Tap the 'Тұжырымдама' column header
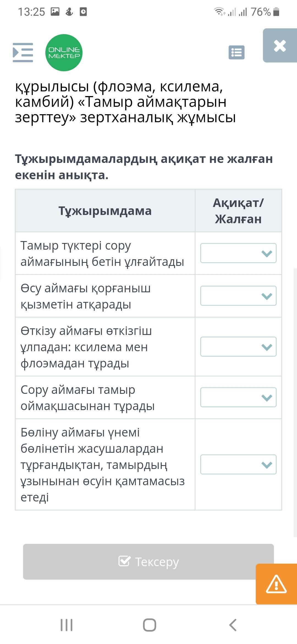Image resolution: width=297 pixels, height=644 pixels. (105, 211)
